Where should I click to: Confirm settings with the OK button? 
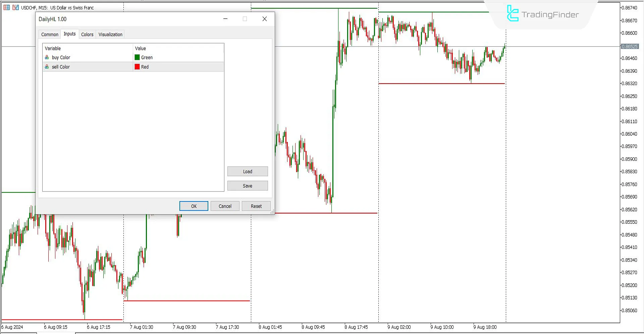tap(194, 206)
